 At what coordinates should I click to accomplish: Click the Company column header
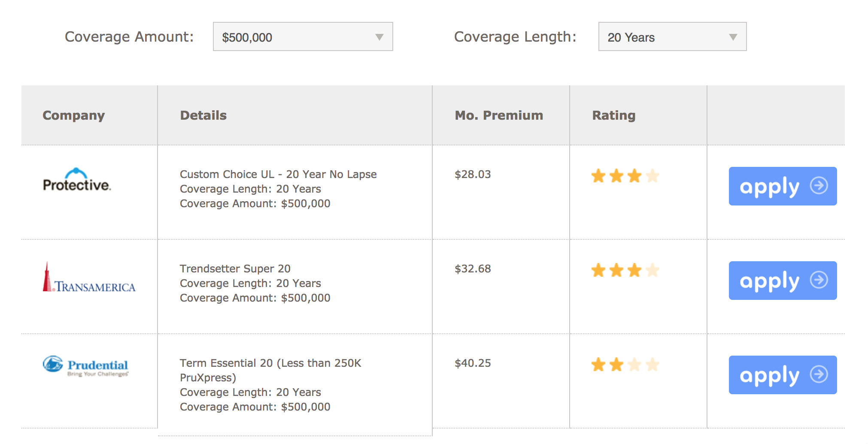pos(73,115)
